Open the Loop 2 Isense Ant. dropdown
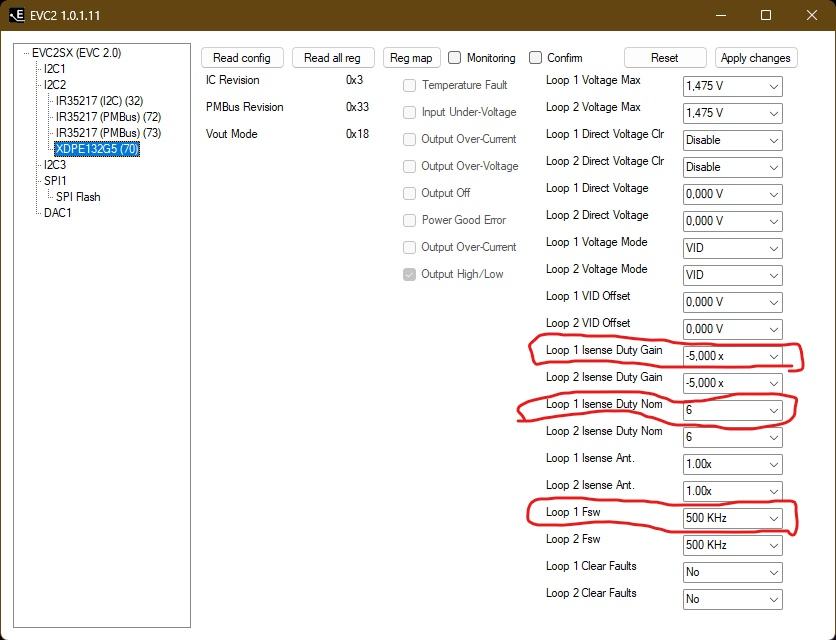Screen dimensions: 836x640 click(733, 491)
